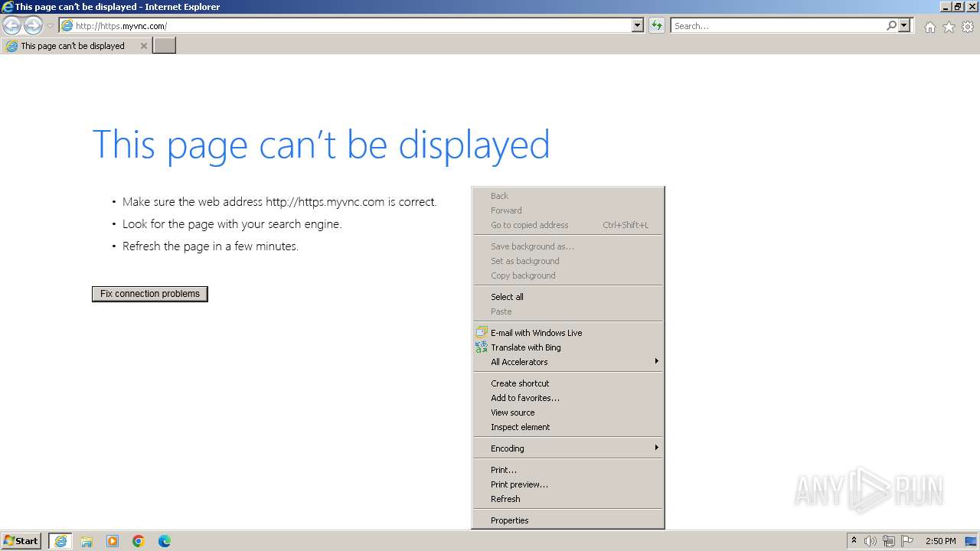
Task: Click 'Fix connection problems' button
Action: pos(150,294)
